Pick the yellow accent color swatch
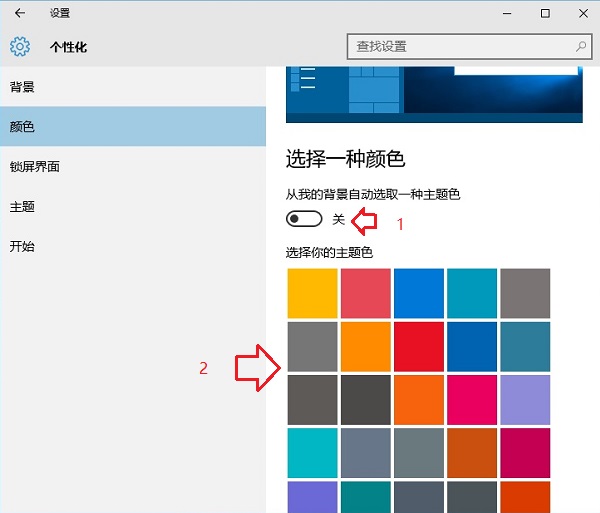The image size is (600, 513). [312, 293]
